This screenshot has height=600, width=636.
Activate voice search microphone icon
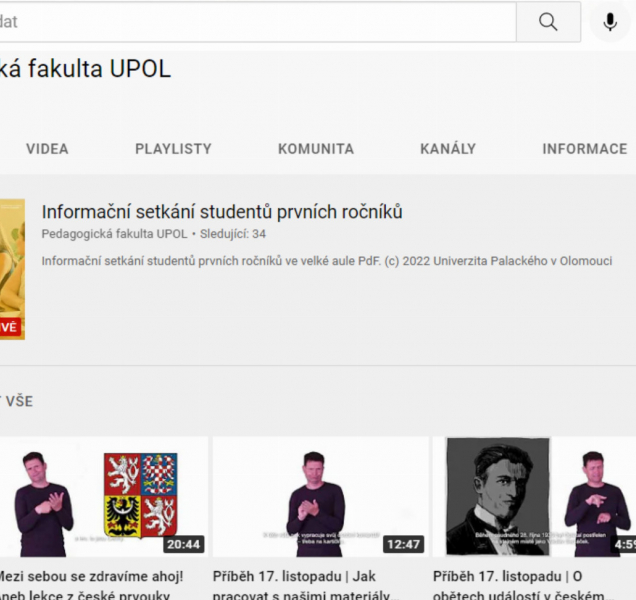(610, 22)
